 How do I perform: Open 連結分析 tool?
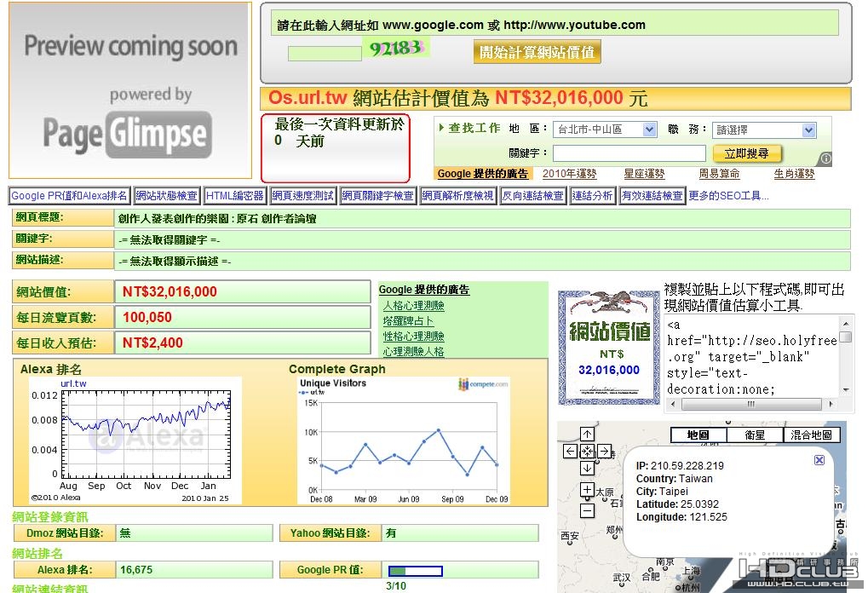pos(592,196)
